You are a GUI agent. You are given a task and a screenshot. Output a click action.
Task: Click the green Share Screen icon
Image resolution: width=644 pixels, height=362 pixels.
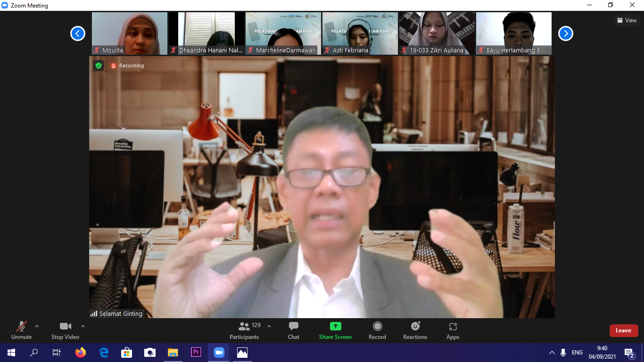tap(335, 326)
